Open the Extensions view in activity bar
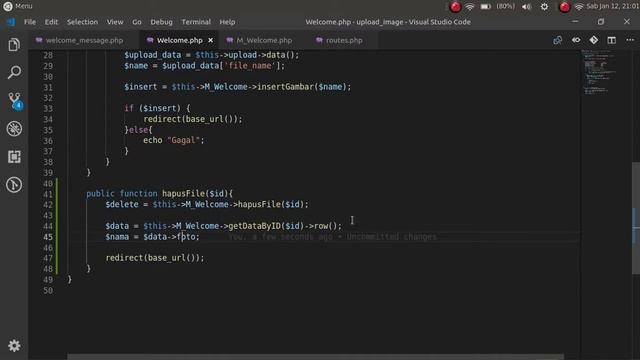640x360 pixels. [x=14, y=157]
